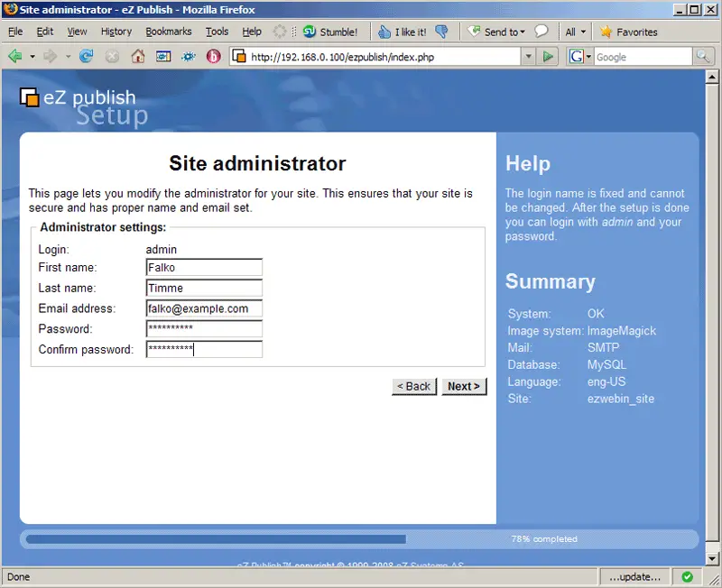
Task: Click the thumbs down icon
Action: 441,32
